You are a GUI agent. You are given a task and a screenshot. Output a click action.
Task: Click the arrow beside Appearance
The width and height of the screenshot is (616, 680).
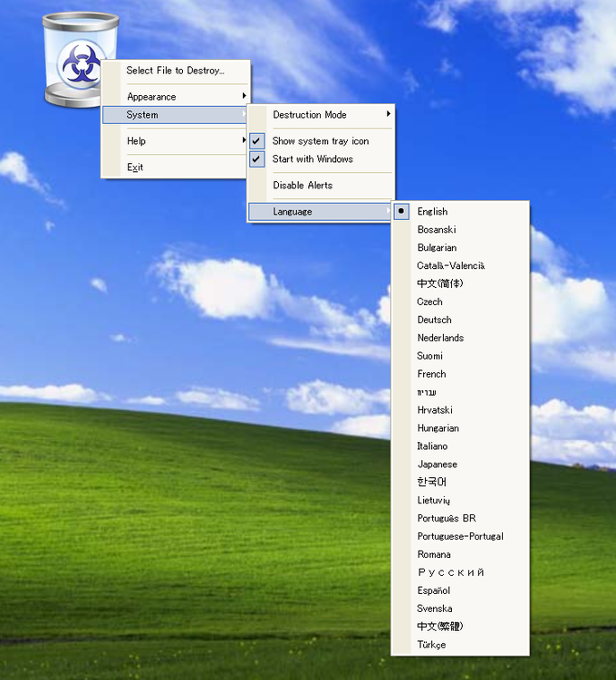pyautogui.click(x=245, y=96)
